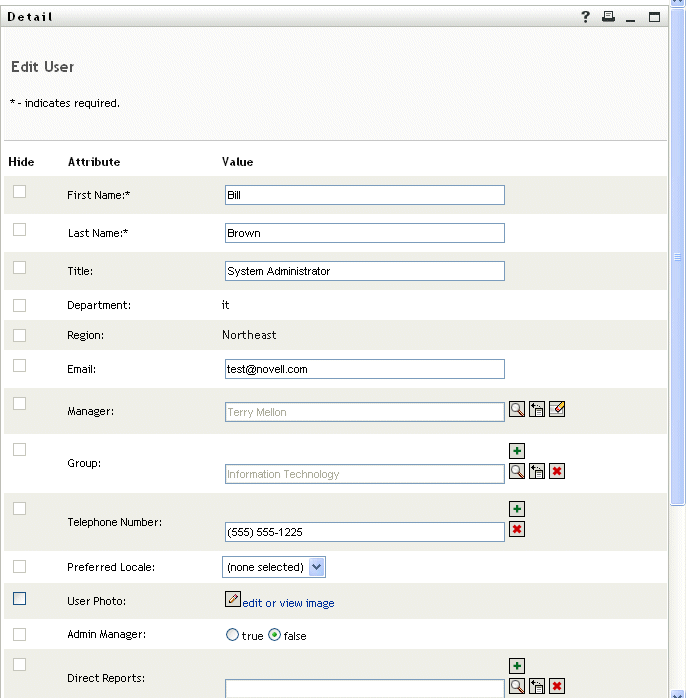Viewport: 686px width, 698px height.
Task: Remove the Information Technology group entry
Action: pyautogui.click(x=557, y=471)
